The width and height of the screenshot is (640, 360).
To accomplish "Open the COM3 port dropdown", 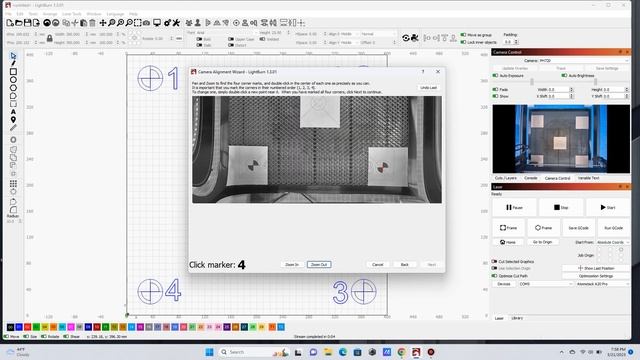I will pyautogui.click(x=546, y=284).
